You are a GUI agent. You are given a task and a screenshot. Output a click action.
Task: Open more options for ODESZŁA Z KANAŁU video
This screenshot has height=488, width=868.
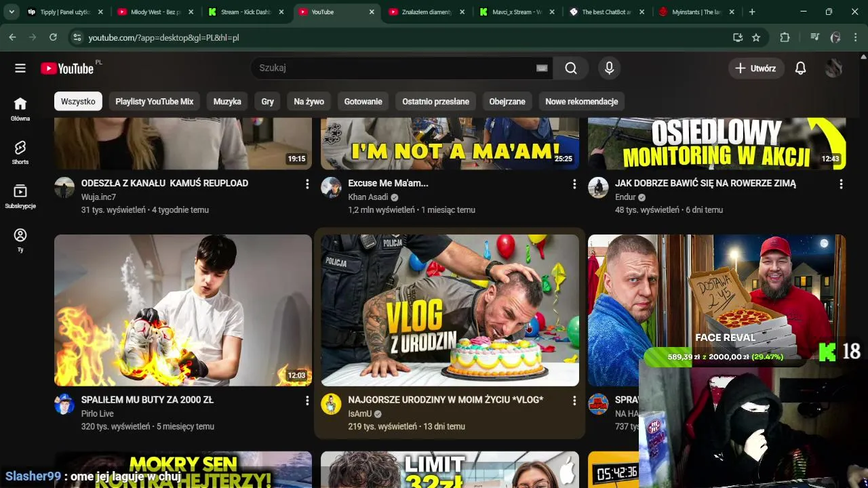307,184
